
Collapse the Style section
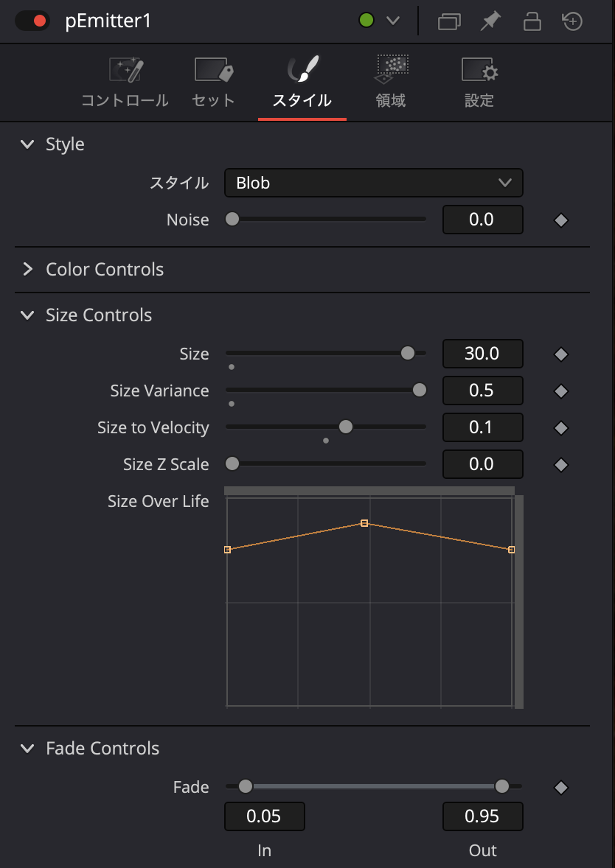(28, 144)
